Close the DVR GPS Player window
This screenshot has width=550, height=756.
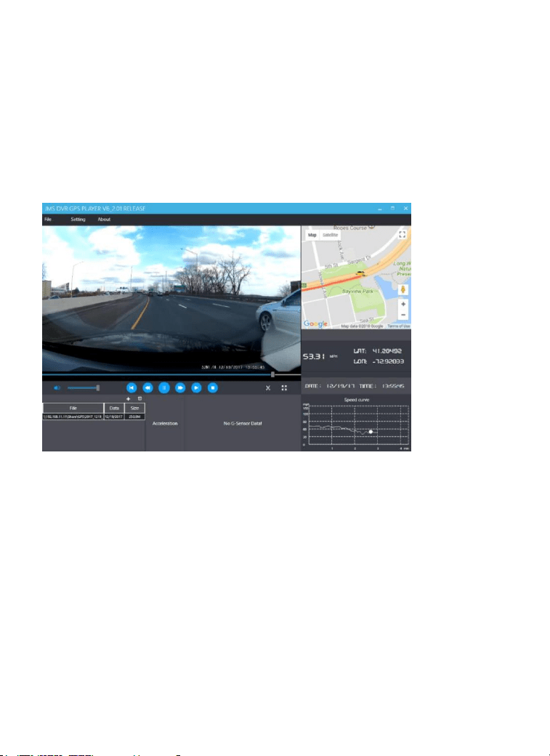(406, 209)
